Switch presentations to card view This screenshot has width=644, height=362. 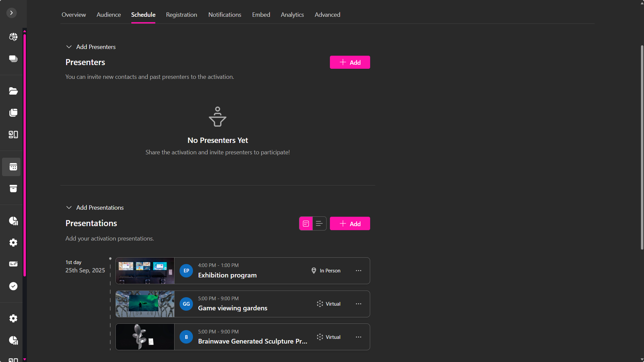(x=306, y=223)
